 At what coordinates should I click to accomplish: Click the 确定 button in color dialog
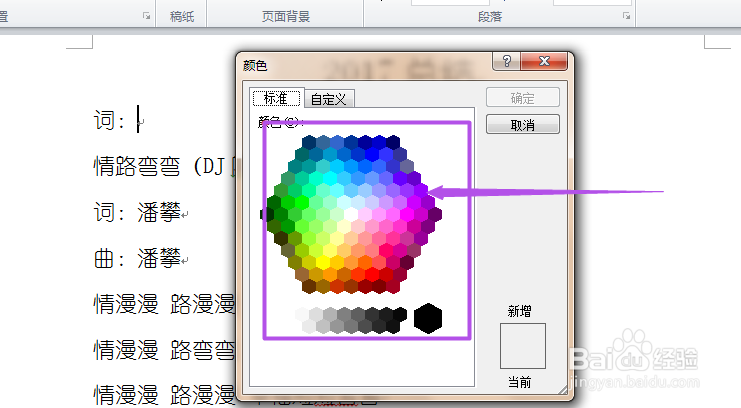tap(523, 98)
